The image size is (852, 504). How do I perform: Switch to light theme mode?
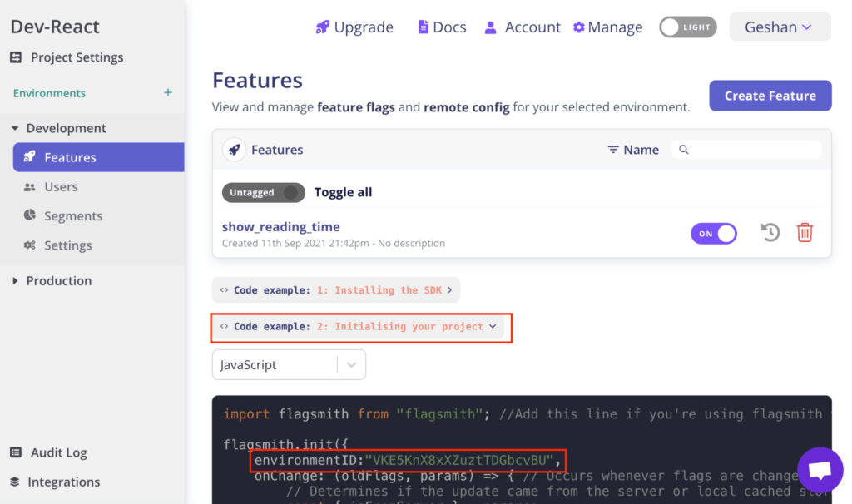tap(687, 27)
